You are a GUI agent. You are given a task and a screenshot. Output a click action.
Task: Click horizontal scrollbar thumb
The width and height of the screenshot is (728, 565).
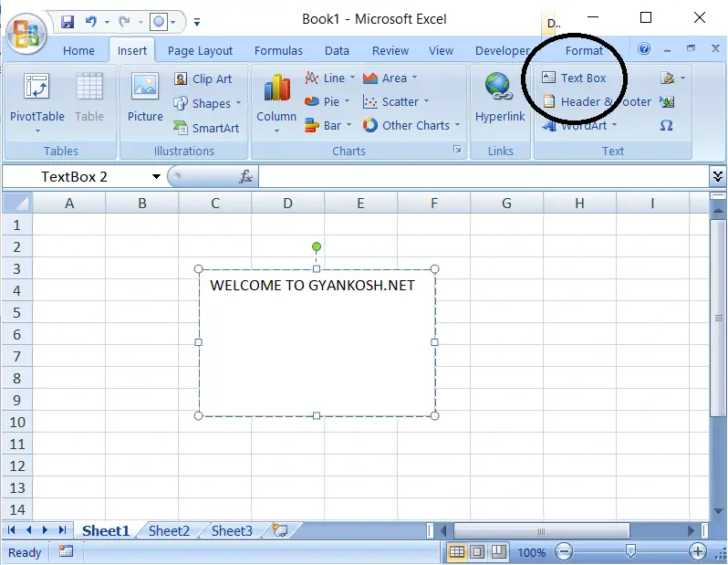[541, 530]
